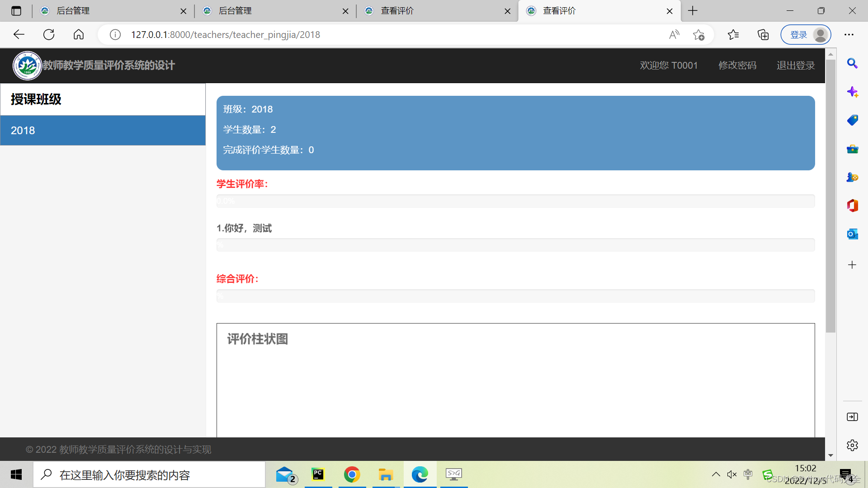Open sidebar settings gear icon

(x=852, y=445)
